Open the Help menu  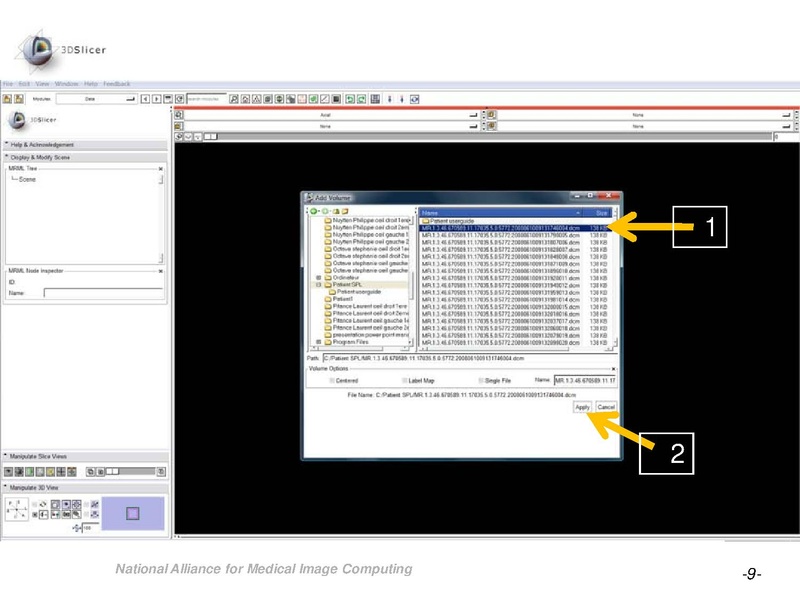pos(91,84)
